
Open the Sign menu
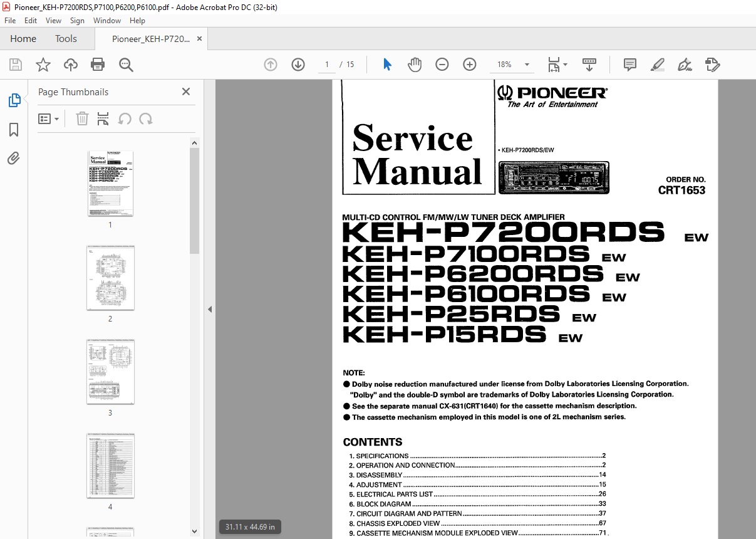(77, 21)
